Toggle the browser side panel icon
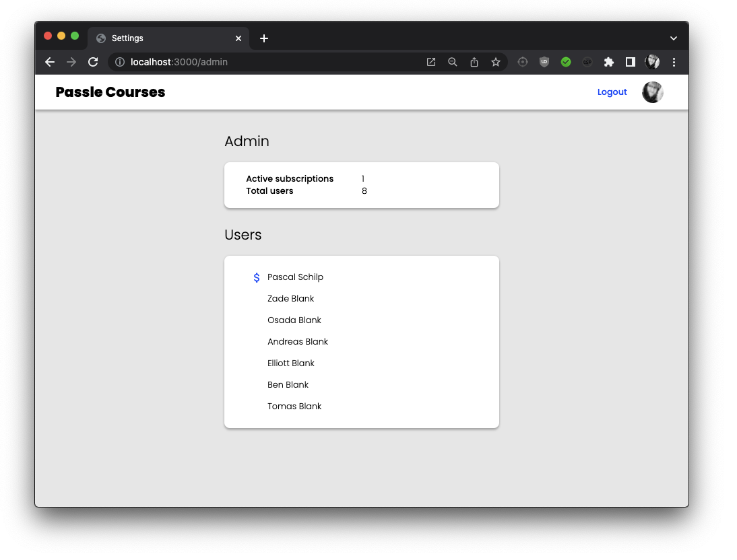 point(631,62)
